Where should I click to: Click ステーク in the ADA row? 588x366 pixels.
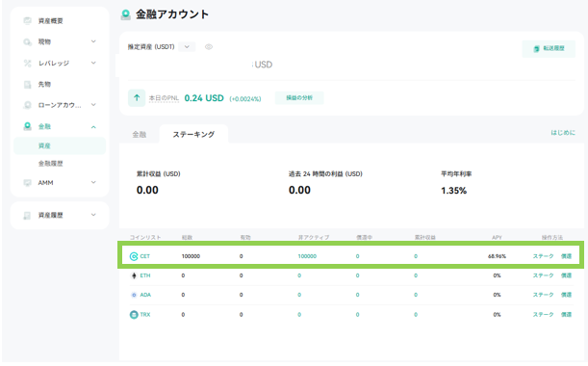pos(543,295)
